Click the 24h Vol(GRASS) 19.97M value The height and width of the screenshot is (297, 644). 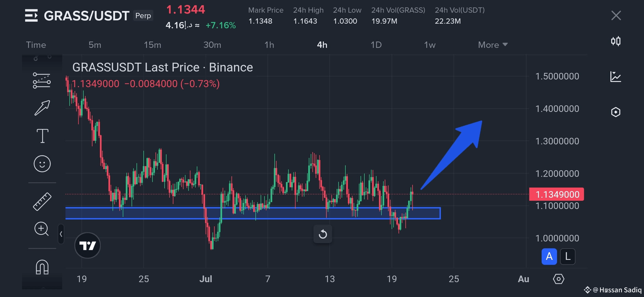(384, 21)
